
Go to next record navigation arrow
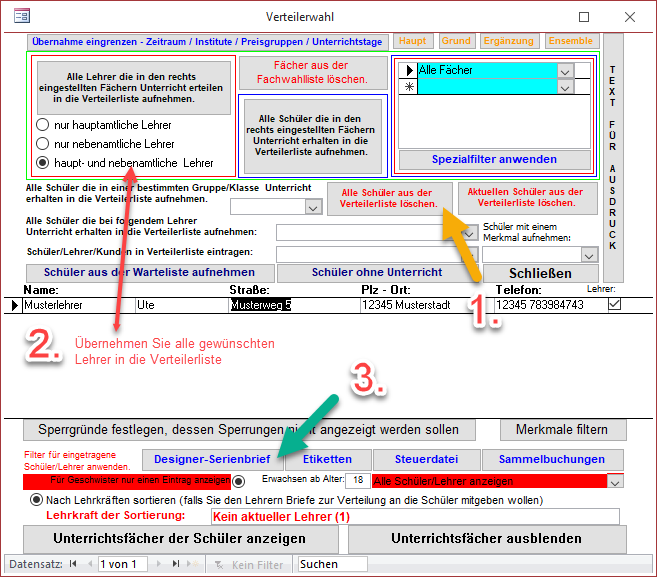point(158,564)
